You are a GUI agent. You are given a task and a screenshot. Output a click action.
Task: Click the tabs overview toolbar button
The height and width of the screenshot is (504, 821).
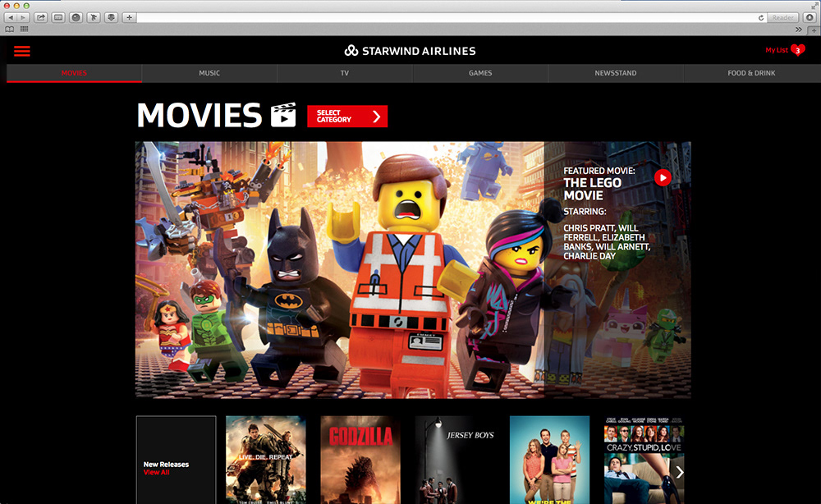58,17
